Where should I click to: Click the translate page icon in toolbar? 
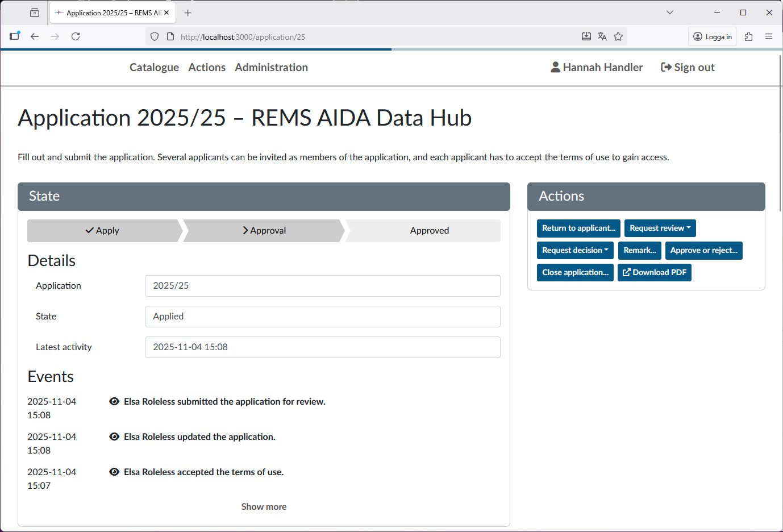602,36
